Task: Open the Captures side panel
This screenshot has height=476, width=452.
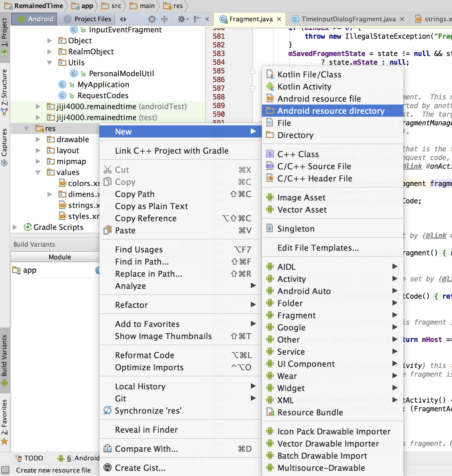Action: coord(5,147)
